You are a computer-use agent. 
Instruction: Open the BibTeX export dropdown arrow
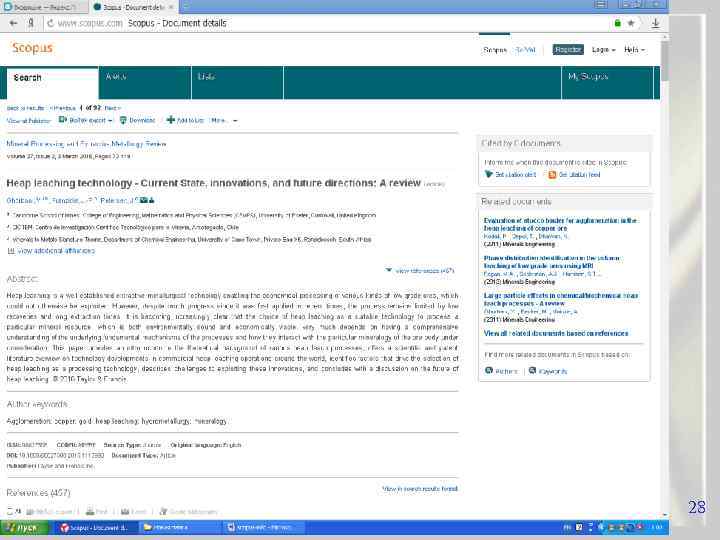(x=110, y=121)
